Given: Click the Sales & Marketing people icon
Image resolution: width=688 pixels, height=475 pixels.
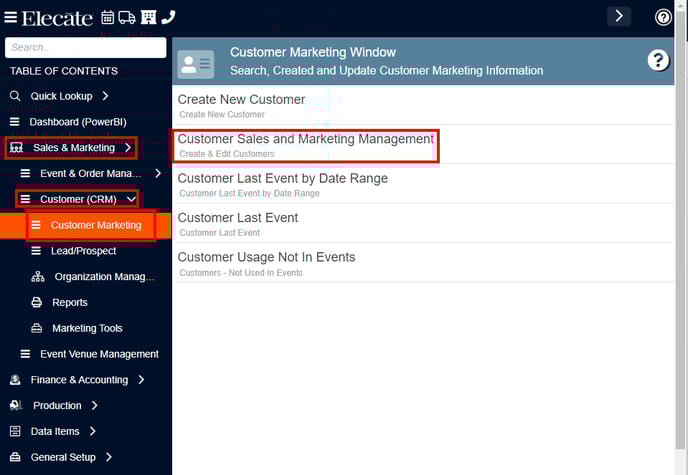Looking at the screenshot, I should [16, 148].
